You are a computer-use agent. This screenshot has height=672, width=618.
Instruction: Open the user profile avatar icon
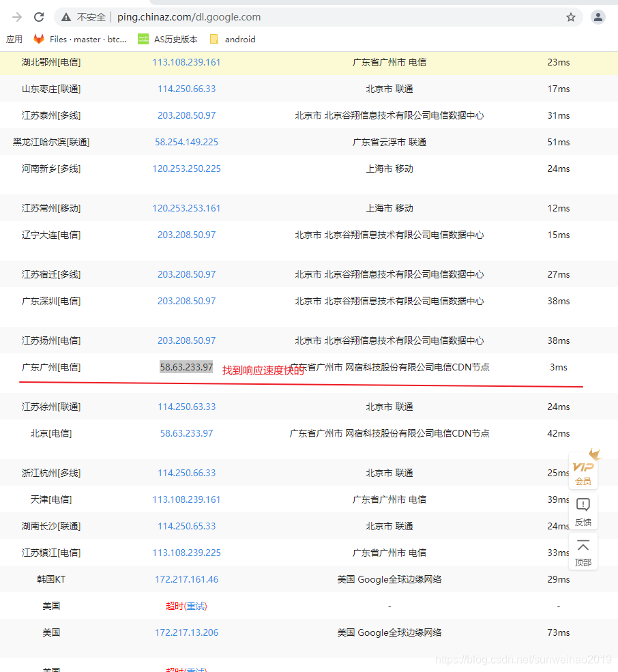598,17
